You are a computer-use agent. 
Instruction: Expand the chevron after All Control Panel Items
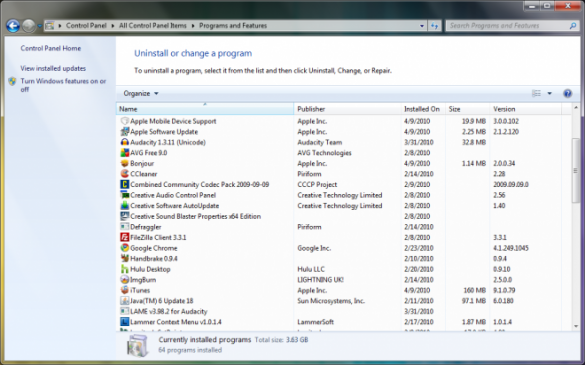(193, 26)
